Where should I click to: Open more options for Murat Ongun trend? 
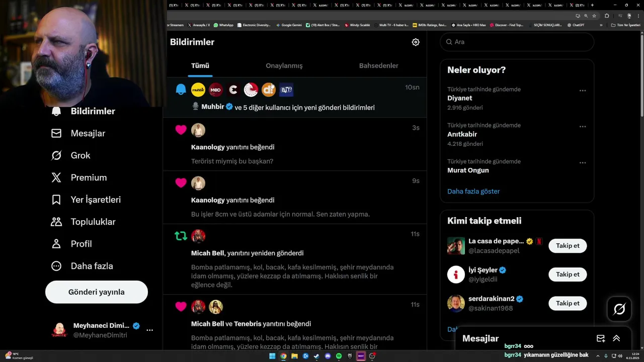(x=583, y=163)
